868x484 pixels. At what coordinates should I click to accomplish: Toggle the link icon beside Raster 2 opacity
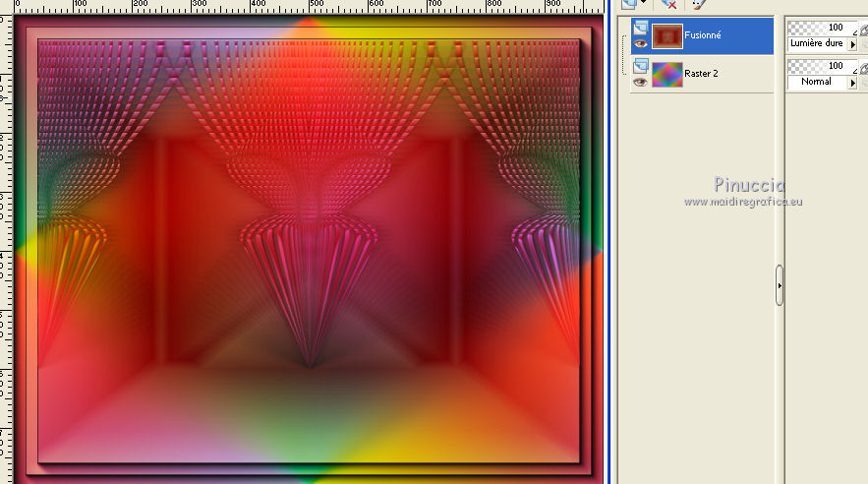(863, 68)
